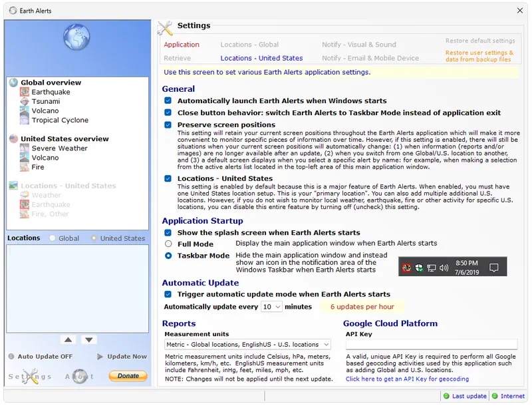
Task: Select the Tsunami alert icon
Action: pyautogui.click(x=25, y=101)
